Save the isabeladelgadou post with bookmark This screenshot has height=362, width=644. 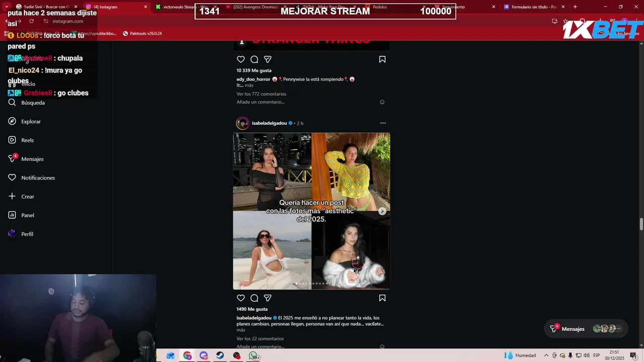(382, 298)
